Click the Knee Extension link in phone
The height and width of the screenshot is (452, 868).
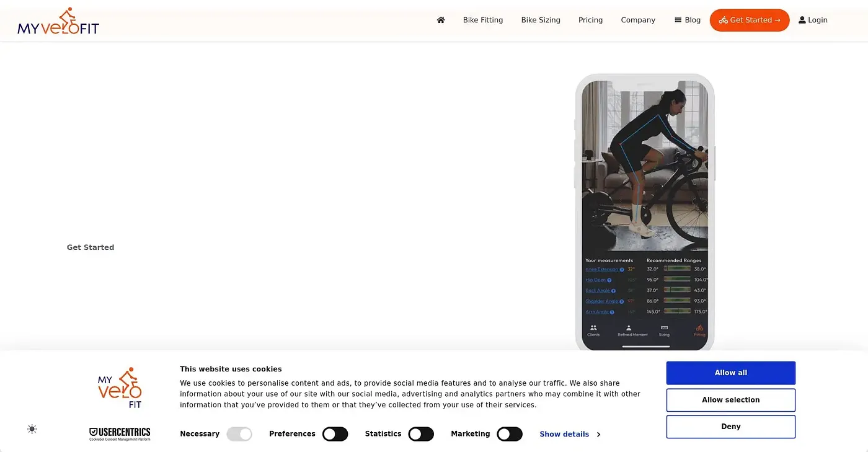601,270
